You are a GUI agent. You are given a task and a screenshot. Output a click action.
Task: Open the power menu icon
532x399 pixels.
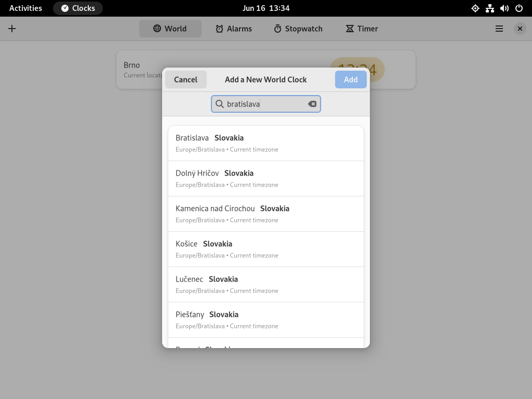519,8
